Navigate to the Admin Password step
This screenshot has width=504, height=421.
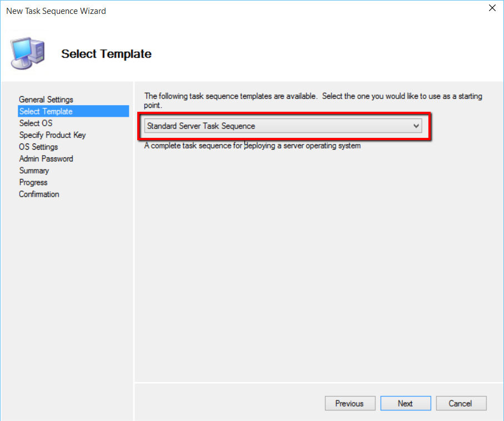click(x=46, y=159)
